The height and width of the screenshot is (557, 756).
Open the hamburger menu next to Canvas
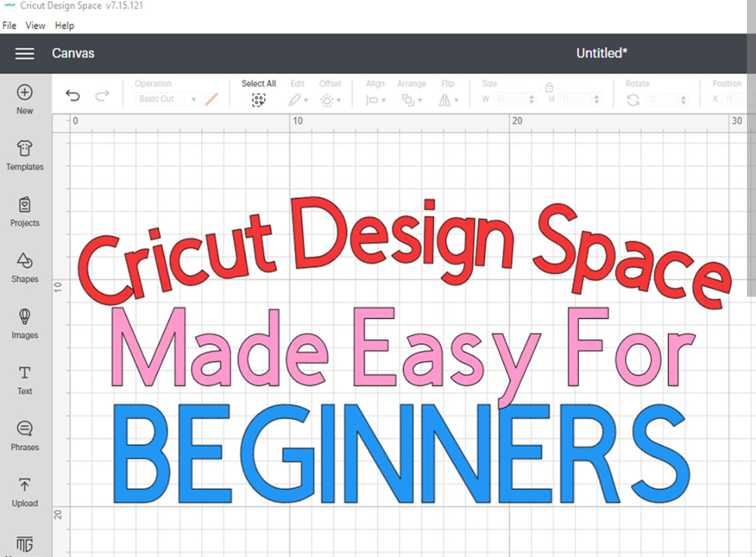24,53
